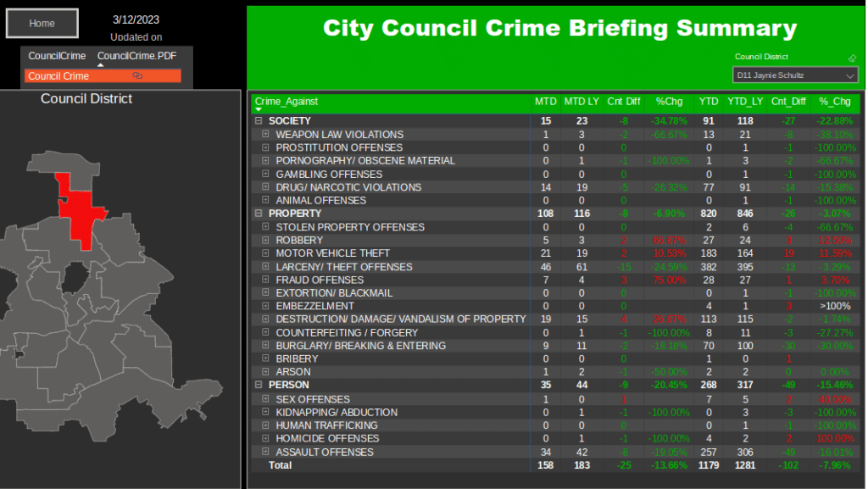
Task: Expand the Assault Offenses plus icon
Action: pos(265,452)
